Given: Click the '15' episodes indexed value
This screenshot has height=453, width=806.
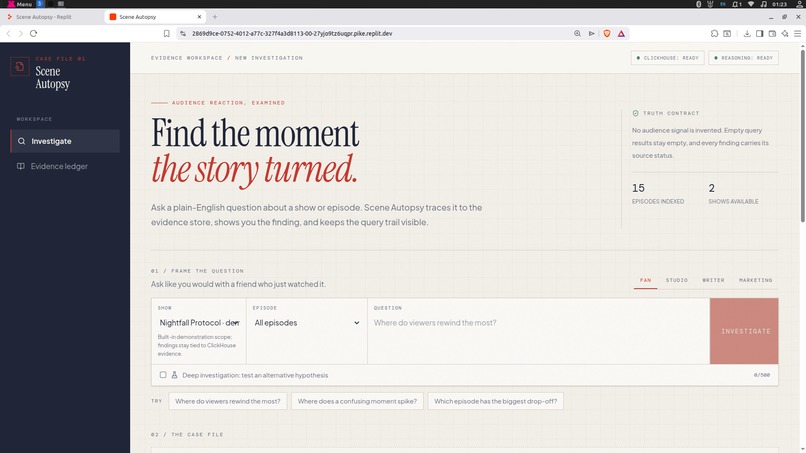Looking at the screenshot, I should 638,188.
